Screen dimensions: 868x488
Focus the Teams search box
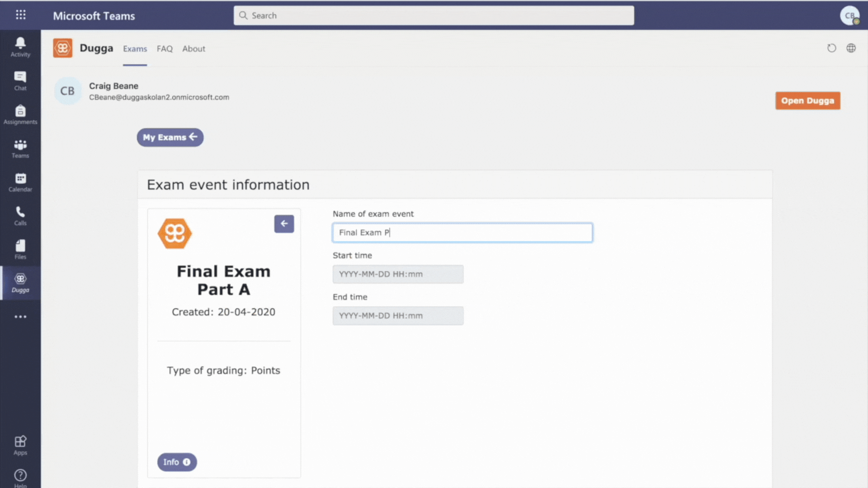(434, 15)
